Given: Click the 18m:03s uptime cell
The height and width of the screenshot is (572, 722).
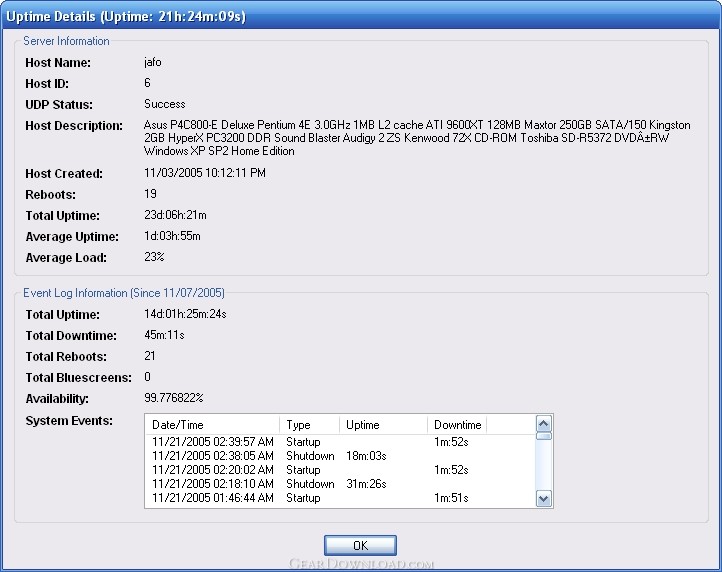Looking at the screenshot, I should click(366, 456).
